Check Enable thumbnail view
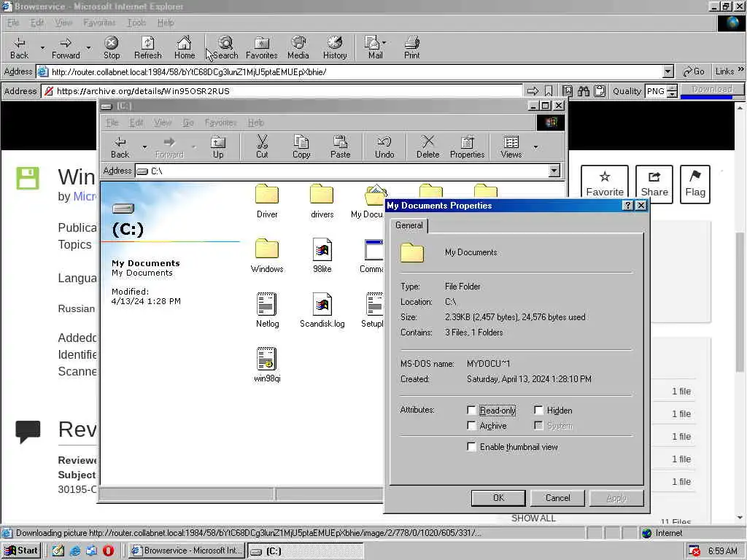The width and height of the screenshot is (747, 560). point(471,447)
